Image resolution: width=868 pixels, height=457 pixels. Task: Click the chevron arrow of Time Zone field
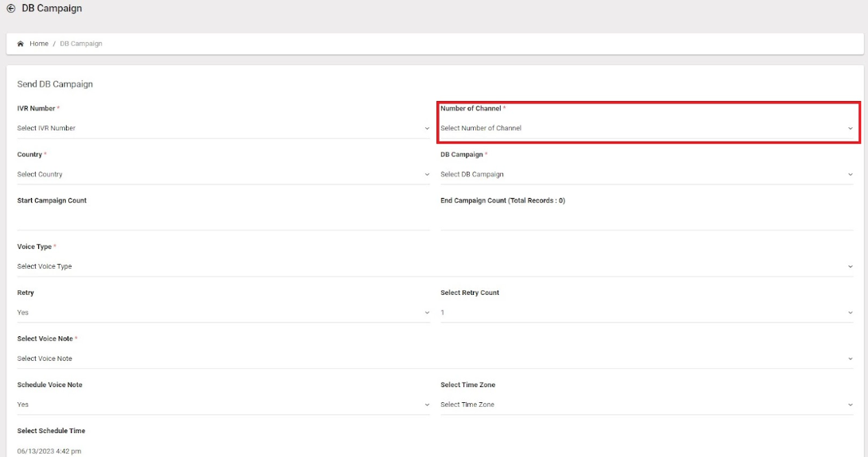(x=851, y=405)
